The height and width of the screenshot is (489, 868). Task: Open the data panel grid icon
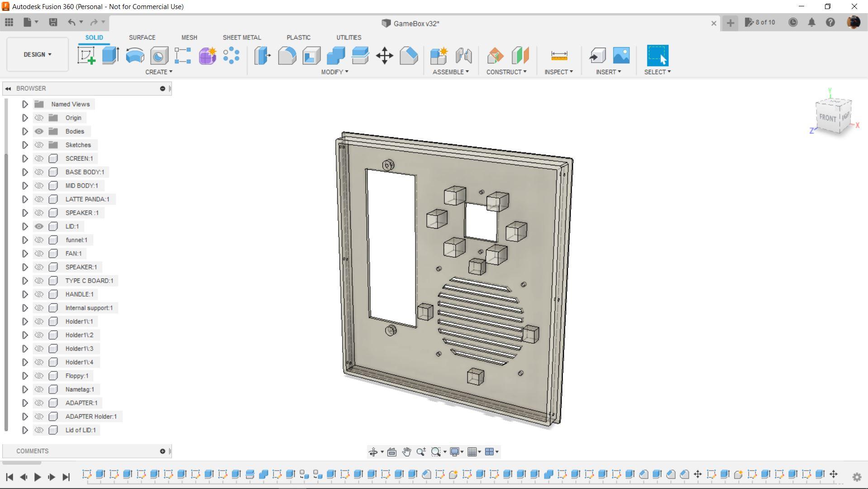pos(9,22)
